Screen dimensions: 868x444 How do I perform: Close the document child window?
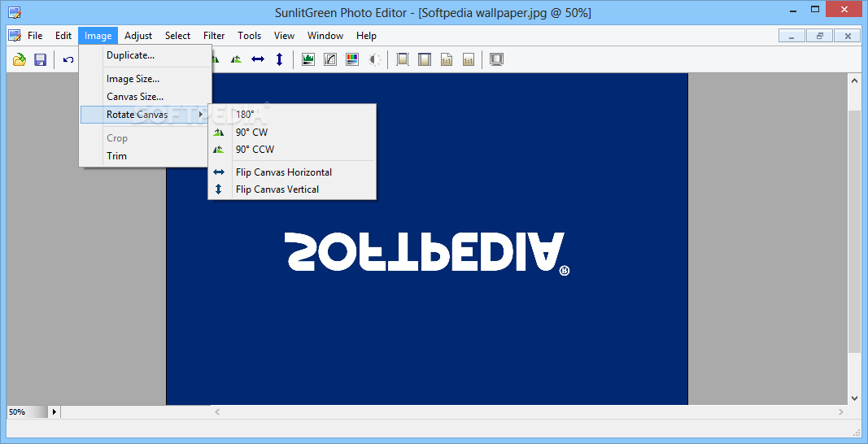[848, 36]
